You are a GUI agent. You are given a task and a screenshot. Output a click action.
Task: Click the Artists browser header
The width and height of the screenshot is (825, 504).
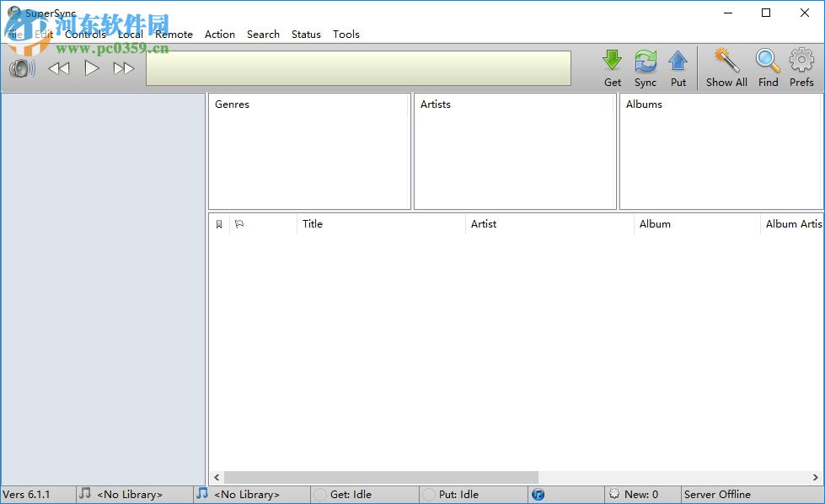coord(436,105)
